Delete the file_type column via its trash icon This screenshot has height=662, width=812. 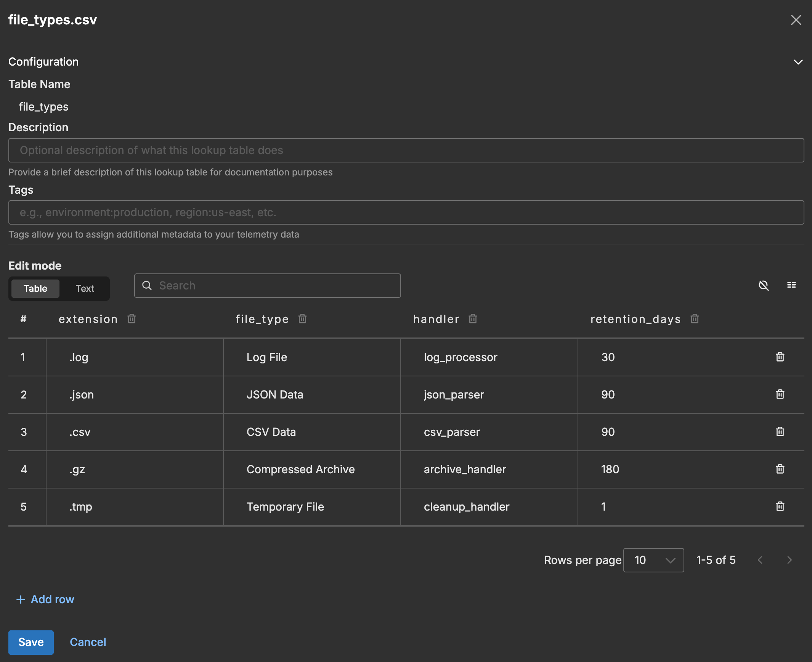pos(302,319)
